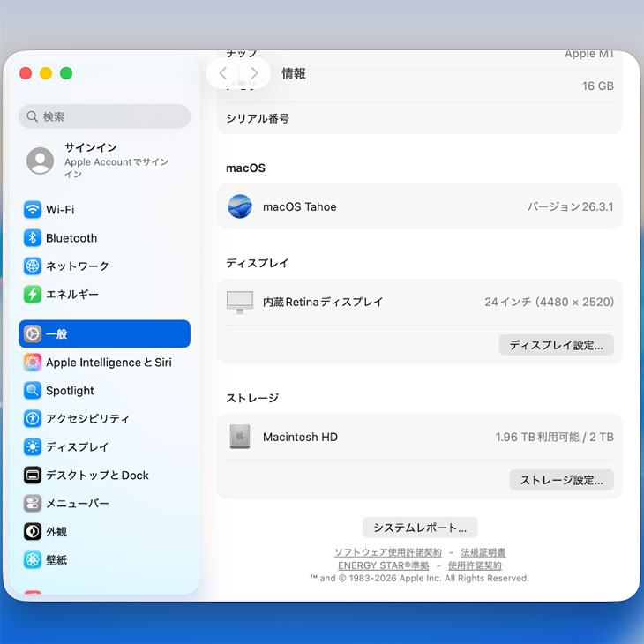Select ディスプレイ sidebar item
The height and width of the screenshot is (644, 644).
click(x=78, y=447)
